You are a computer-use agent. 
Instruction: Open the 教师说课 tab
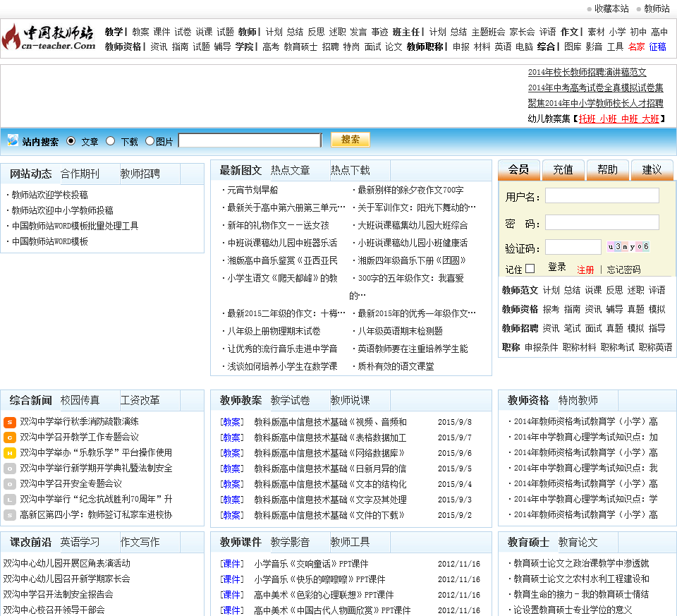(350, 401)
